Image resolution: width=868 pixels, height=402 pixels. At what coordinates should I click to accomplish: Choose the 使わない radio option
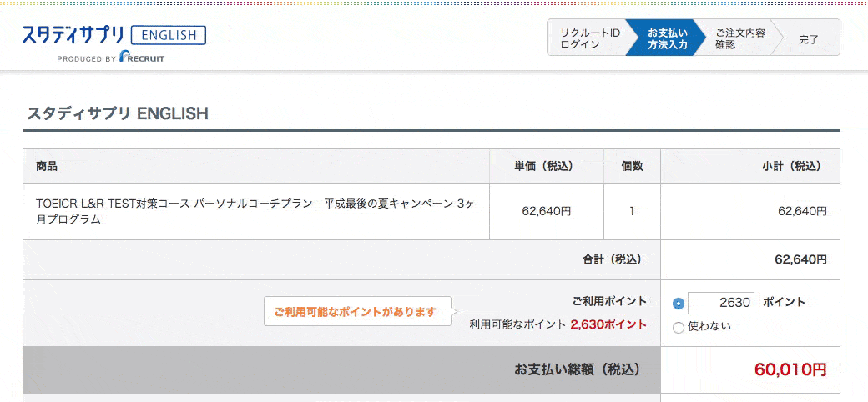pyautogui.click(x=678, y=327)
